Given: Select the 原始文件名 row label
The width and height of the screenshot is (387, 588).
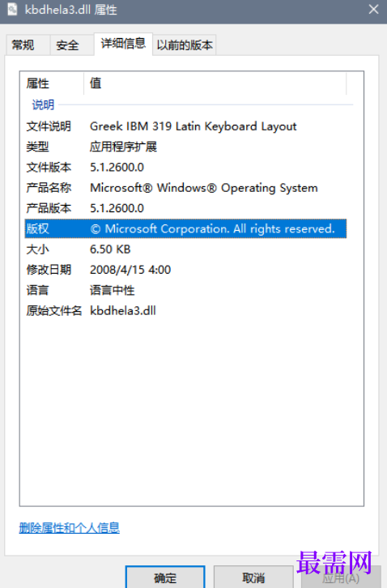Looking at the screenshot, I should click(x=54, y=310).
